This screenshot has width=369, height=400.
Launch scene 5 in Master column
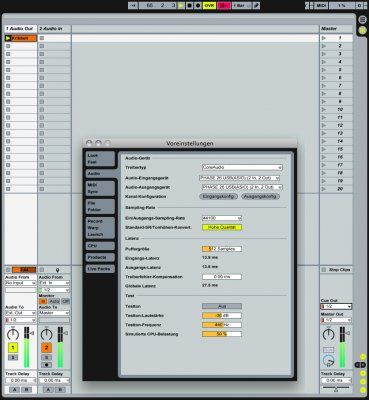(324, 70)
